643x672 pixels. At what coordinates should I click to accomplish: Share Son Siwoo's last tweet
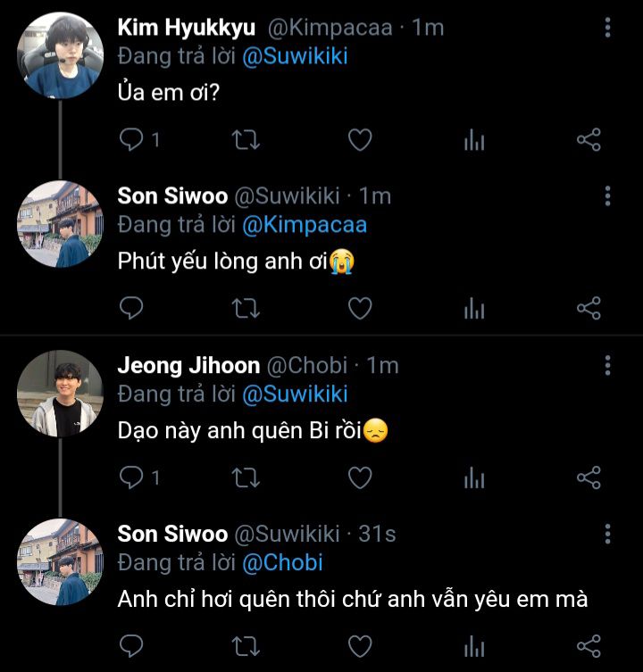tap(589, 646)
